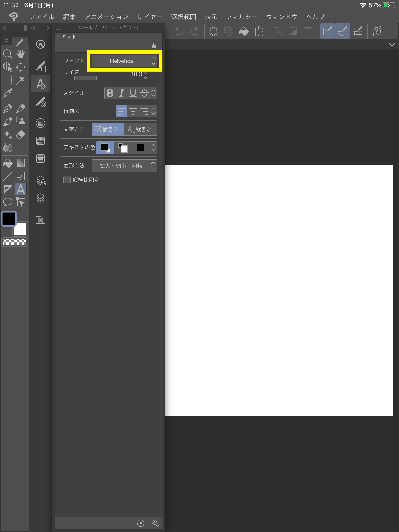Click the size 30.0 stepper arrows

pyautogui.click(x=145, y=75)
